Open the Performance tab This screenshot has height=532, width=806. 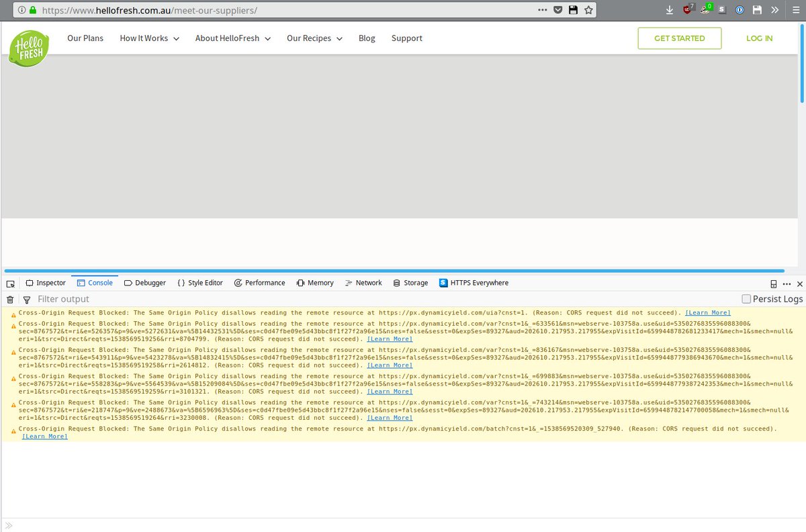260,283
